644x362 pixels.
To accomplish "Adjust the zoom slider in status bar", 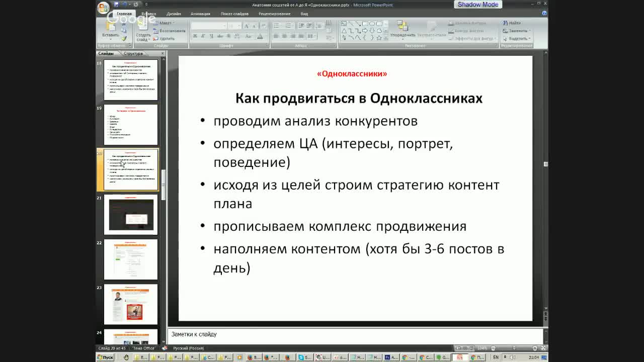I will pyautogui.click(x=514, y=348).
